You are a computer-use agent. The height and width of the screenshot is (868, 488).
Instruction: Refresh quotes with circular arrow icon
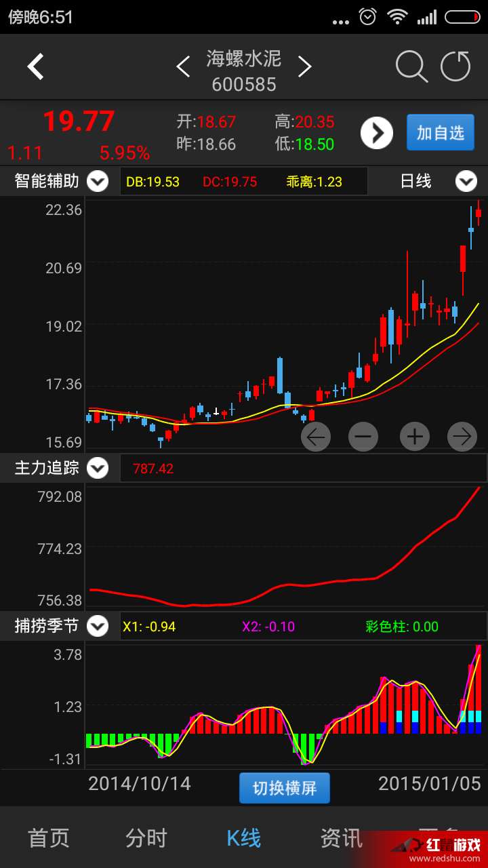[x=455, y=66]
